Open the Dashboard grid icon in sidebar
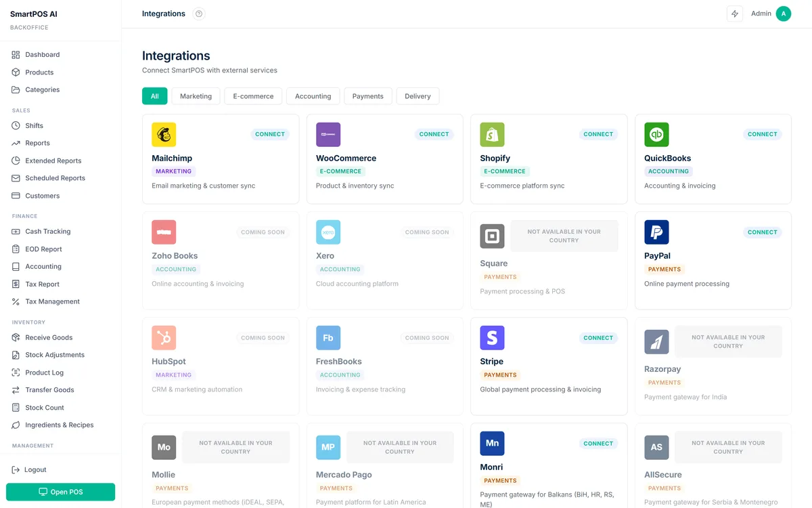812x508 pixels. coord(16,55)
